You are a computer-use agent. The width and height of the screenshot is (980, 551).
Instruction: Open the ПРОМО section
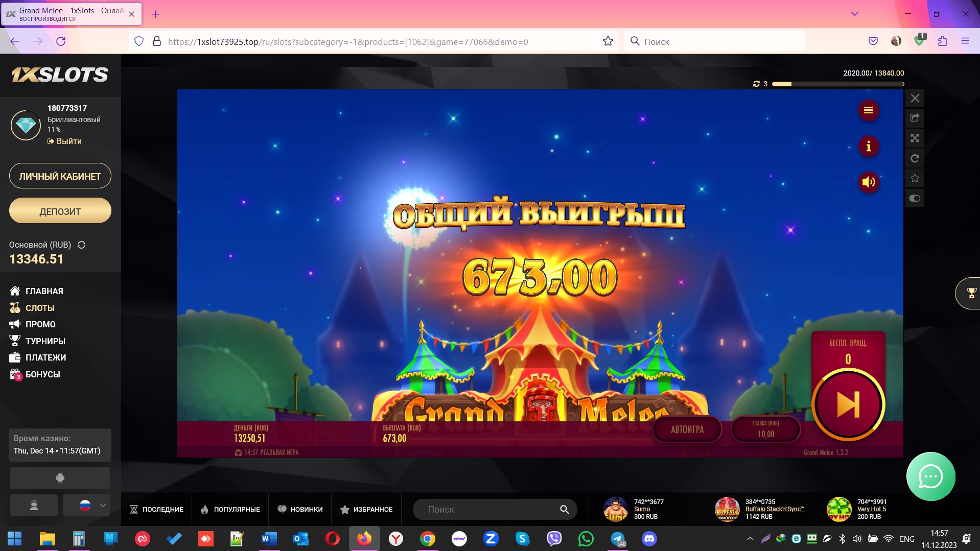(x=32, y=324)
